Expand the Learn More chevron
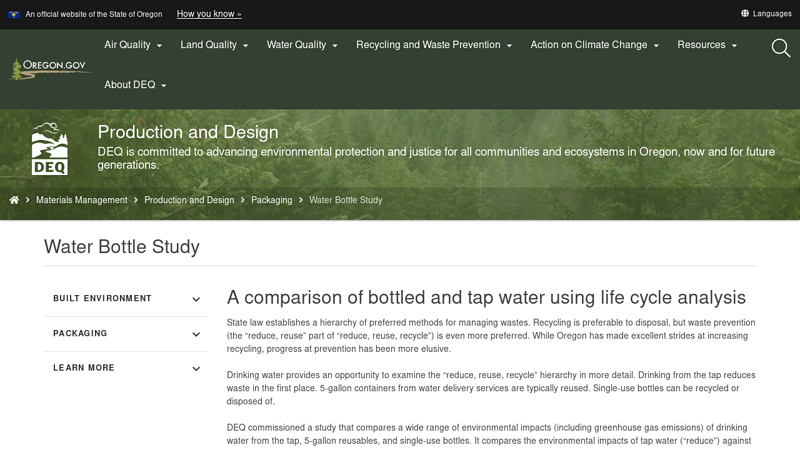 pyautogui.click(x=196, y=368)
